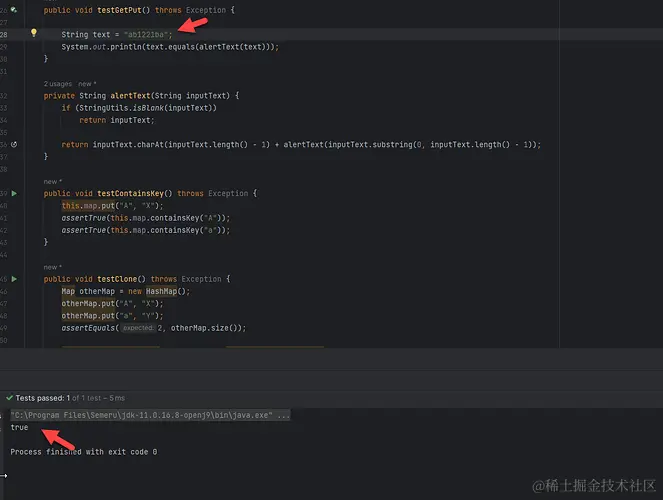Place the cursor in the "ab1221ba" string literal
The width and height of the screenshot is (663, 500).
(146, 35)
